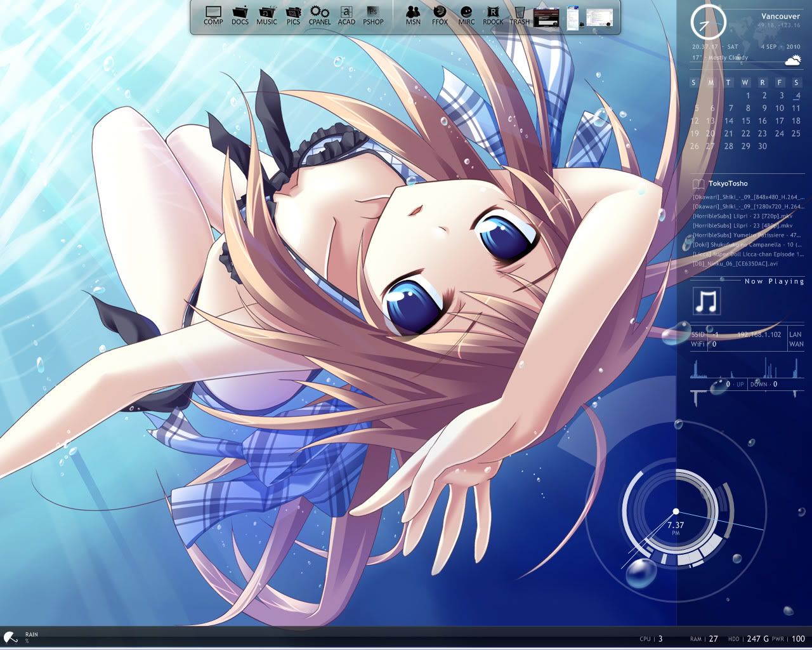
Task: Click the '4 SEP · 2010' date text
Action: pyautogui.click(x=780, y=46)
